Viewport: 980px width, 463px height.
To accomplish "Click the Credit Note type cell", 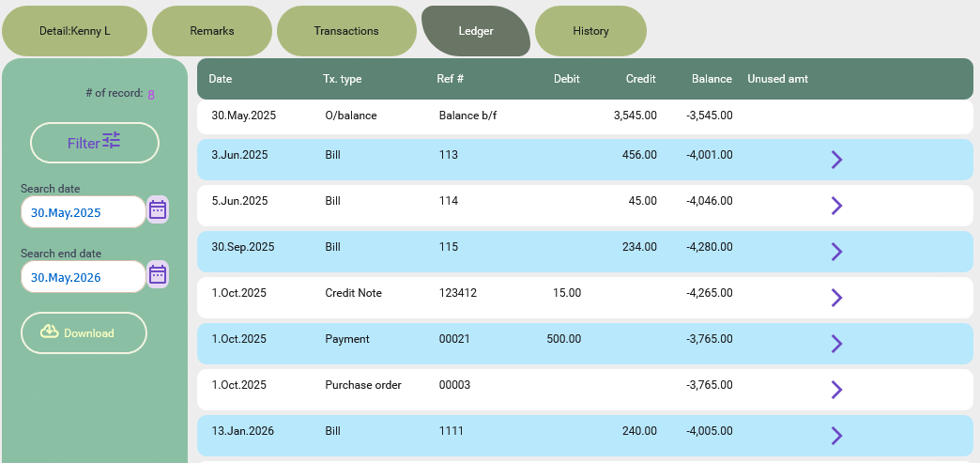I will click(353, 293).
